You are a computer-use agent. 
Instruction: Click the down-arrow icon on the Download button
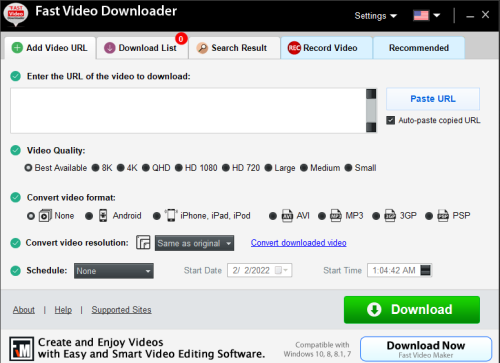pos(374,309)
